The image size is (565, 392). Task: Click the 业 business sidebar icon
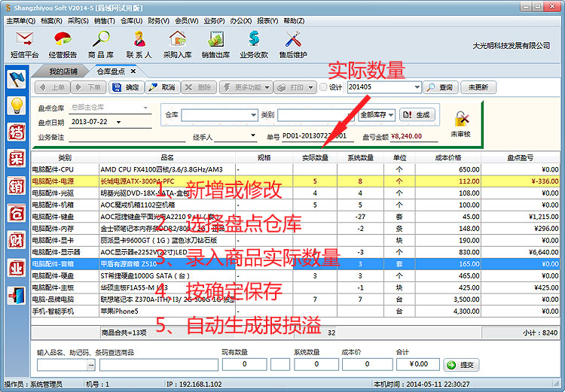[x=17, y=268]
